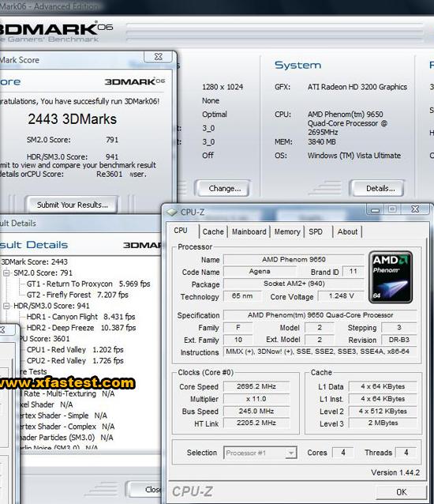The width and height of the screenshot is (434, 504).
Task: Select Shader Particles (SM3.0) row
Action: (x=65, y=438)
